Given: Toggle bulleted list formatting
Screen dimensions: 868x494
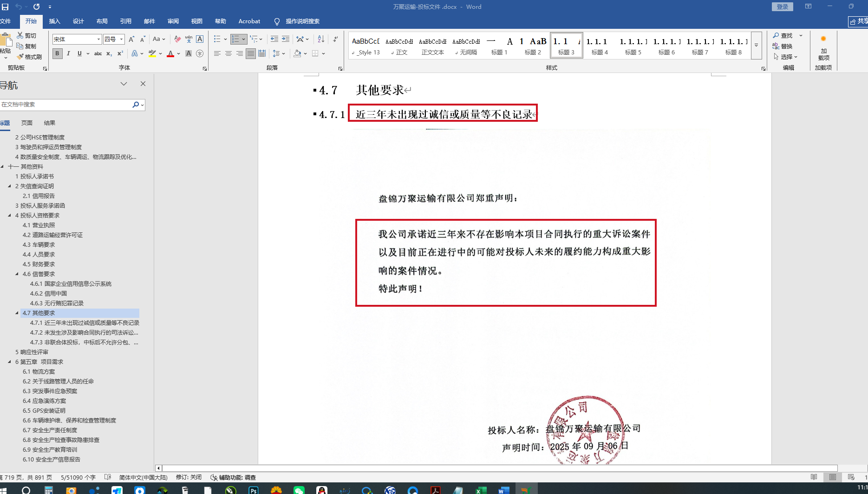Looking at the screenshot, I should pos(217,40).
